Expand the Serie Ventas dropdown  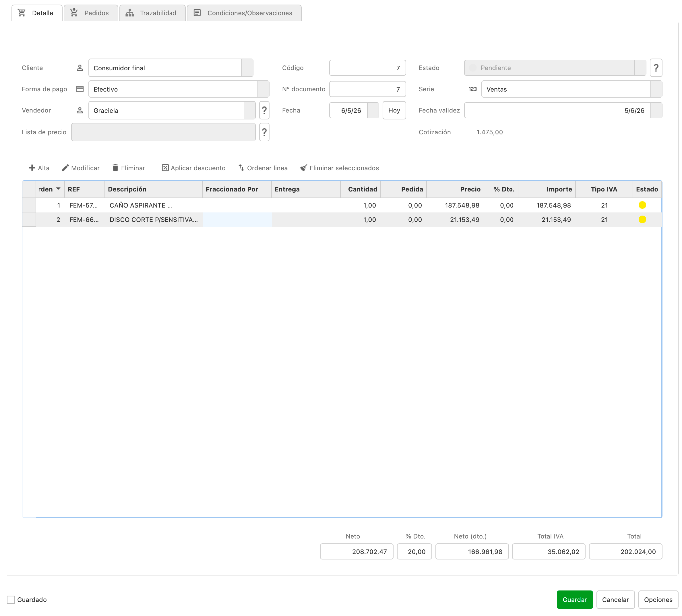pyautogui.click(x=656, y=89)
